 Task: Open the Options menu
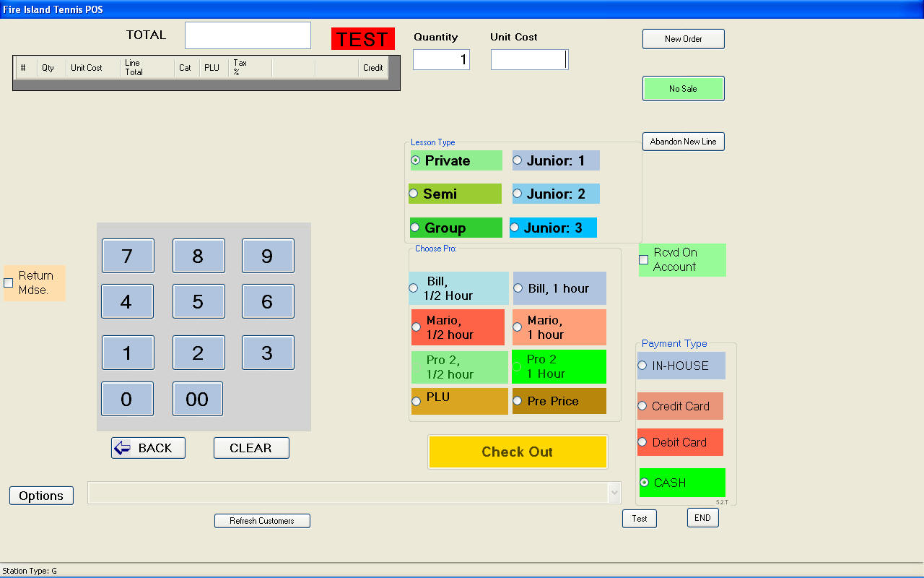[41, 496]
